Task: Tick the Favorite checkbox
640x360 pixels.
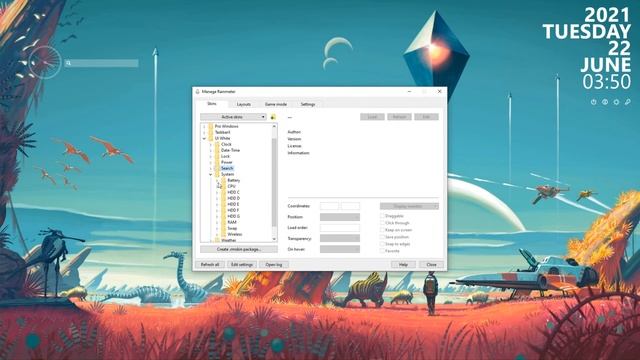Action: point(382,251)
